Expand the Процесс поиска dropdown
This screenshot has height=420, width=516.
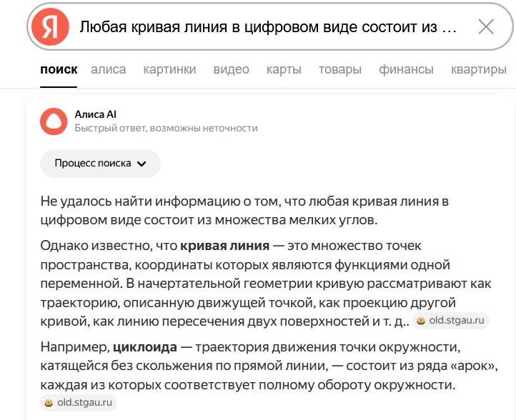(x=100, y=163)
